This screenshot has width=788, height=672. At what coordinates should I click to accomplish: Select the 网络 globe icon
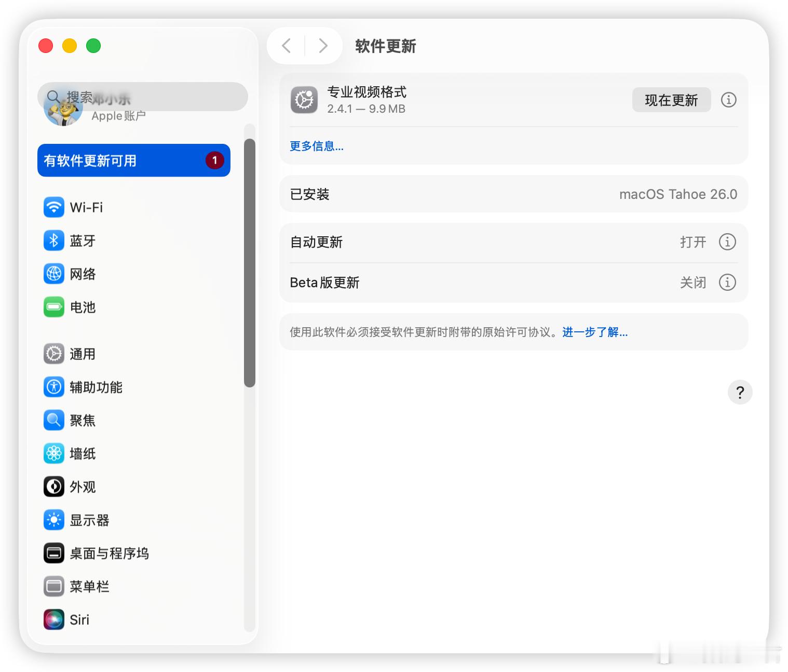pos(54,274)
